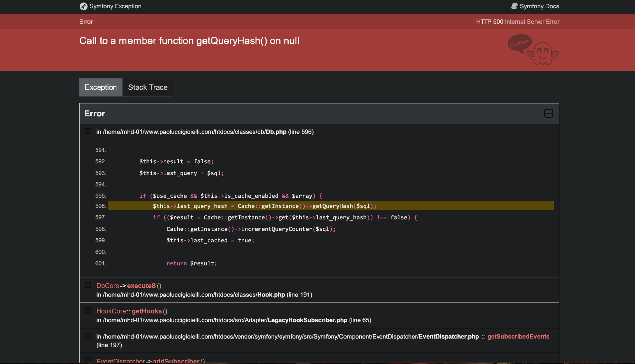Open the Symfony Docs link
The image size is (635, 364).
[x=535, y=6]
